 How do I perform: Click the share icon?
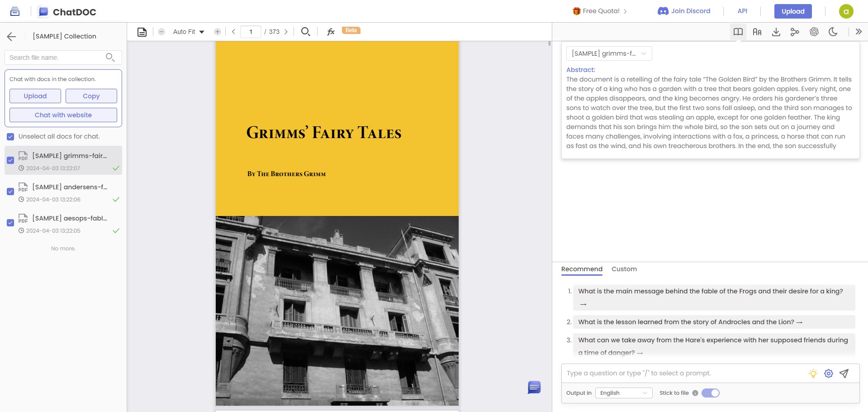(x=795, y=32)
